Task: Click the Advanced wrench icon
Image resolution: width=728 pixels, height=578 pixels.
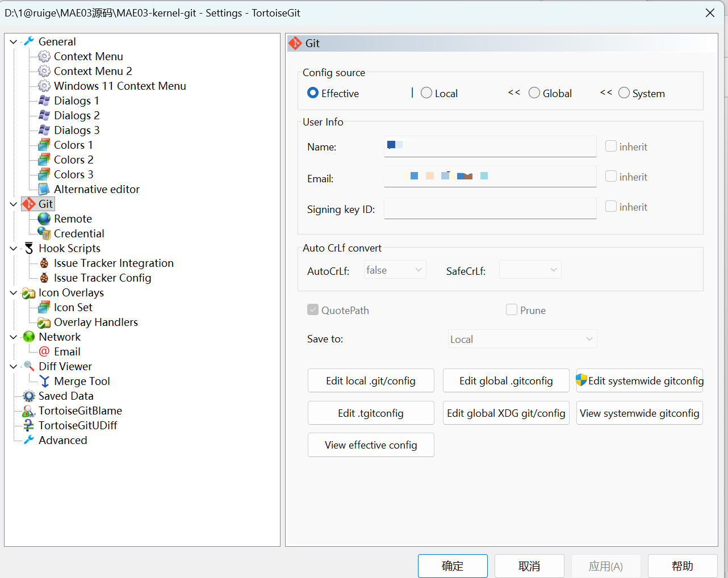Action: (x=29, y=440)
